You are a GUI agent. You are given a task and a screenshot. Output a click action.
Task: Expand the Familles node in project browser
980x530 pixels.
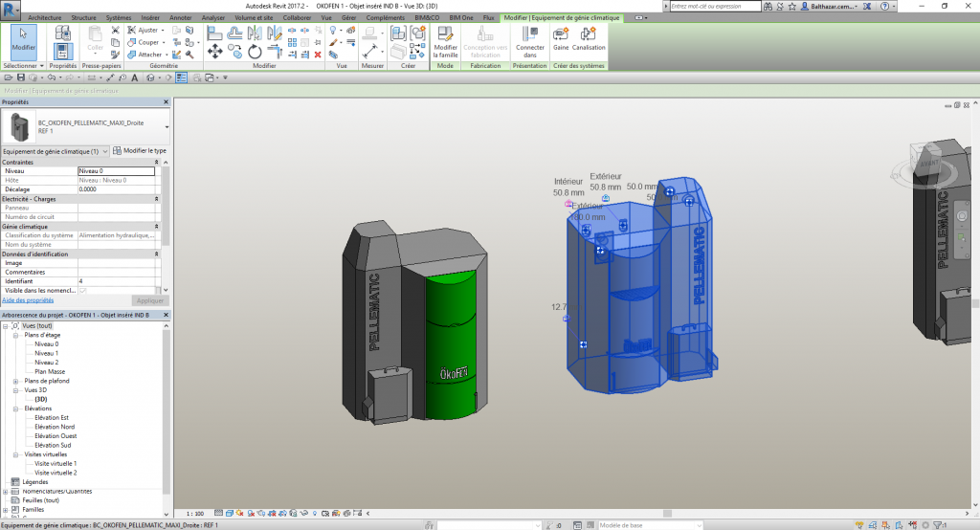click(5, 510)
